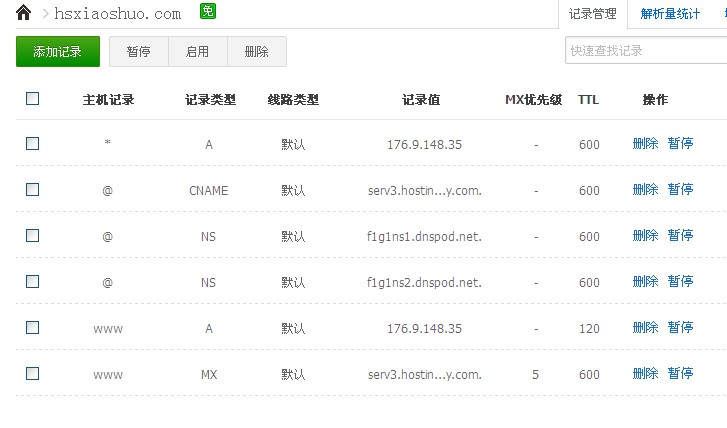The height and width of the screenshot is (428, 727).
Task: Switch to 记录管理 tab
Action: (x=593, y=14)
